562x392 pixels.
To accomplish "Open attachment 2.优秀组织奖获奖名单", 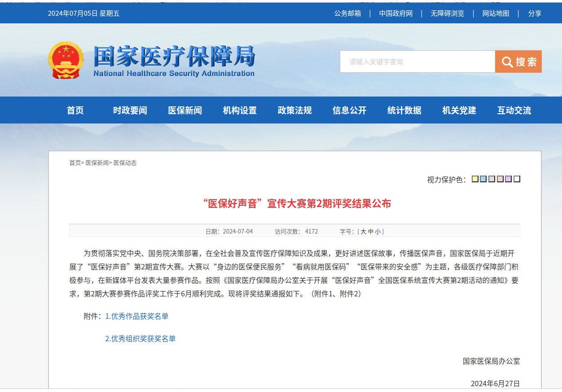I will pyautogui.click(x=140, y=339).
